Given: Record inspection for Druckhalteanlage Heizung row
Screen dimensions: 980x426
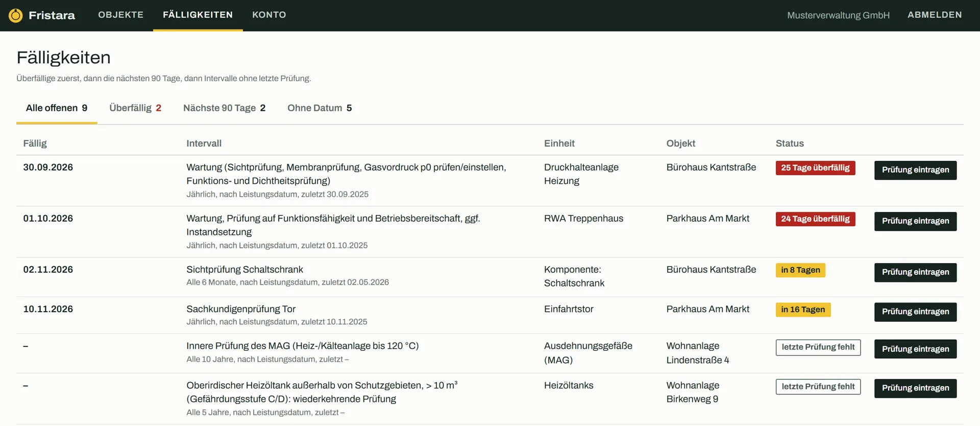Looking at the screenshot, I should (x=915, y=170).
